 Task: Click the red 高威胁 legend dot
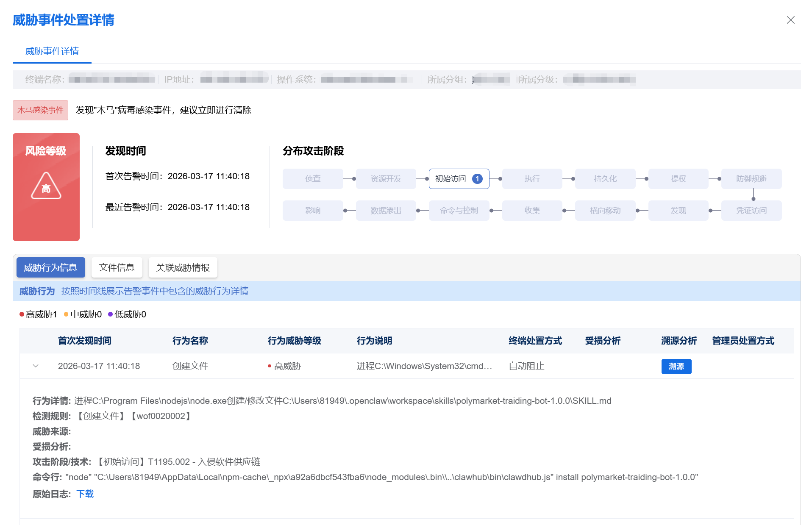(x=22, y=314)
